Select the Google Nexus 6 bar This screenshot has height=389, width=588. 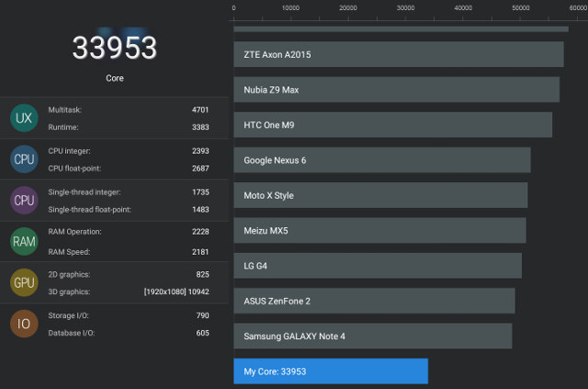[x=382, y=160]
